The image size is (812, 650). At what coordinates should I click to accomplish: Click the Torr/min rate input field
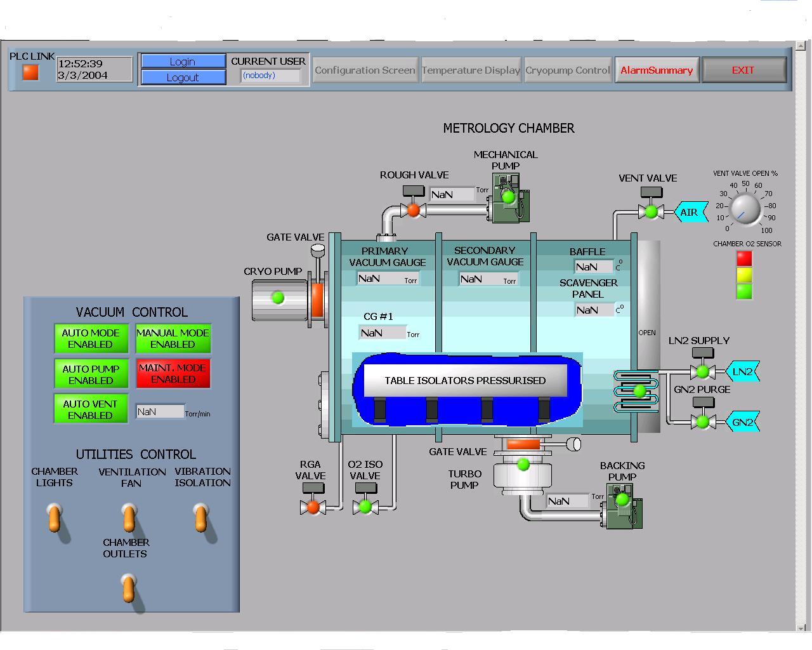(x=160, y=411)
